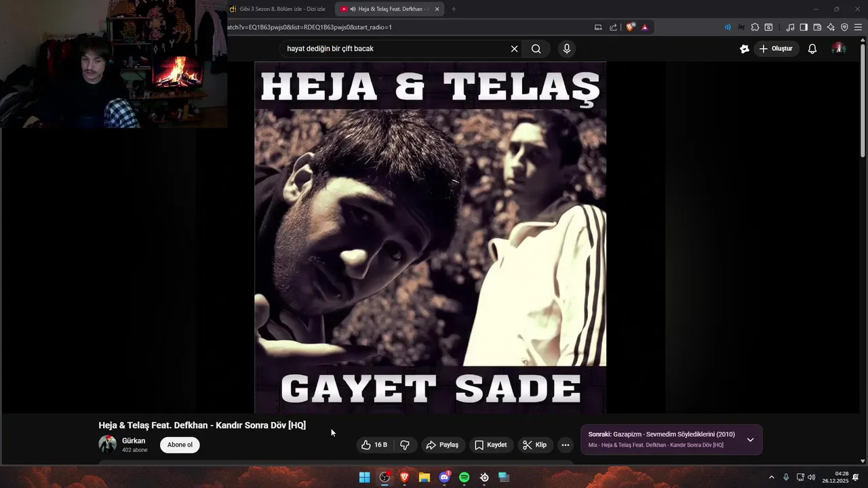The width and height of the screenshot is (868, 488).
Task: Click the sparkle icon left of Oluştur
Action: [x=745, y=49]
